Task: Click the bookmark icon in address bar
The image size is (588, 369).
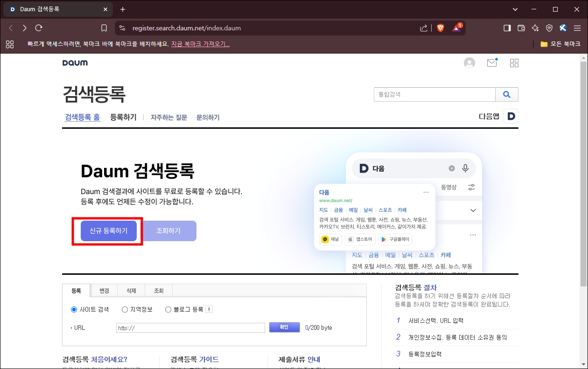Action: point(104,28)
